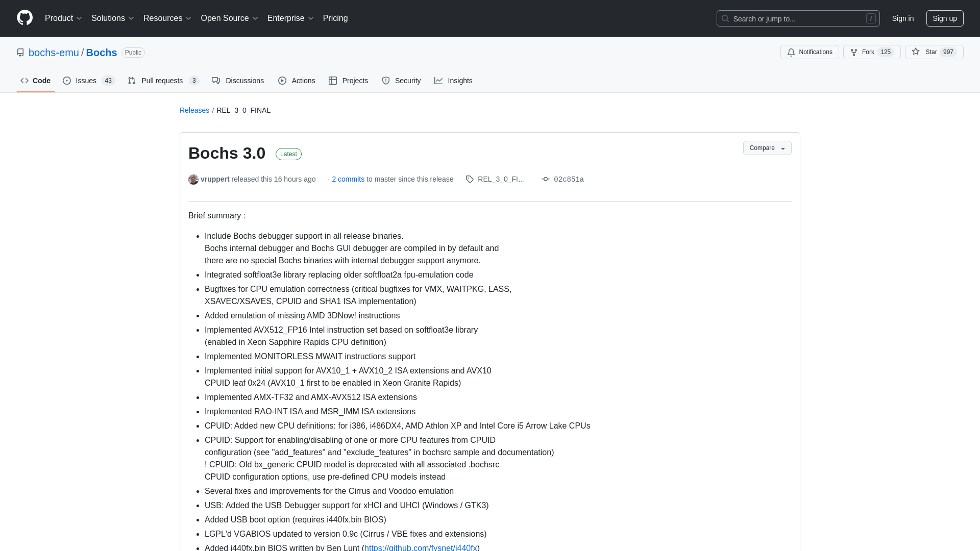Click 'Implemented MONITORLESS MWAIT instructions support' line
Image resolution: width=980 pixels, height=551 pixels.
pos(310,357)
